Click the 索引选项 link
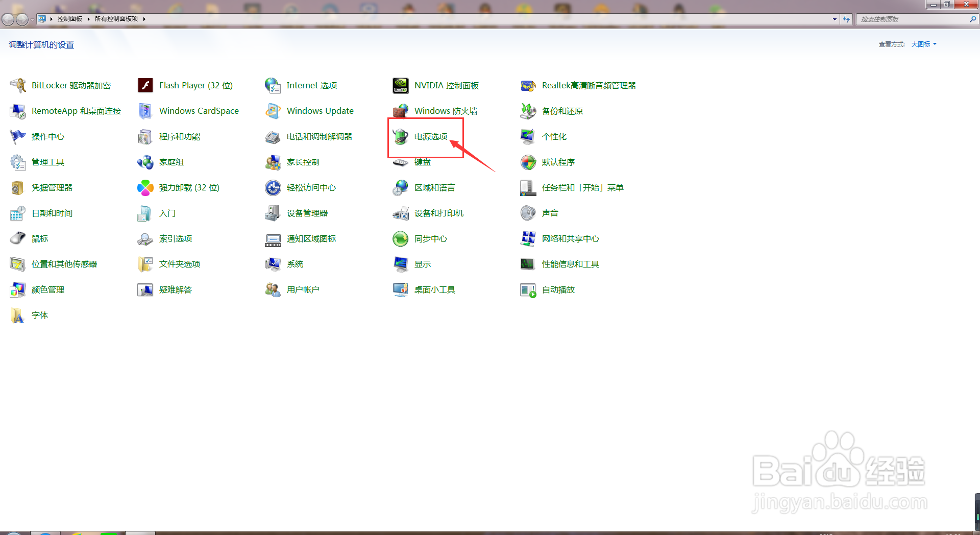Screen dimensions: 980x535 pos(176,238)
